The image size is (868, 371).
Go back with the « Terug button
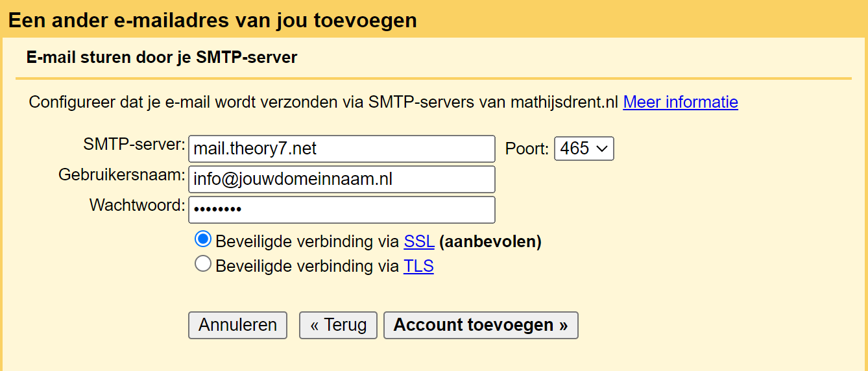pos(337,325)
